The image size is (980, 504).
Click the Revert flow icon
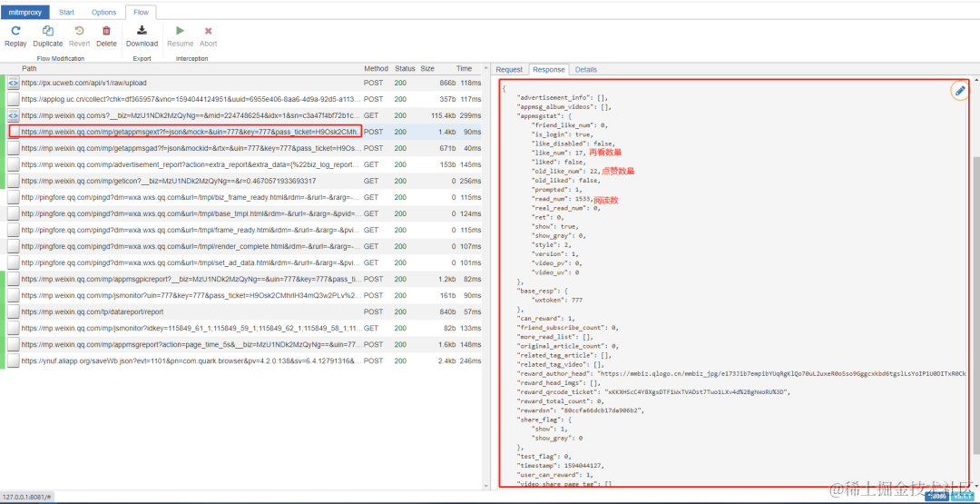79,31
